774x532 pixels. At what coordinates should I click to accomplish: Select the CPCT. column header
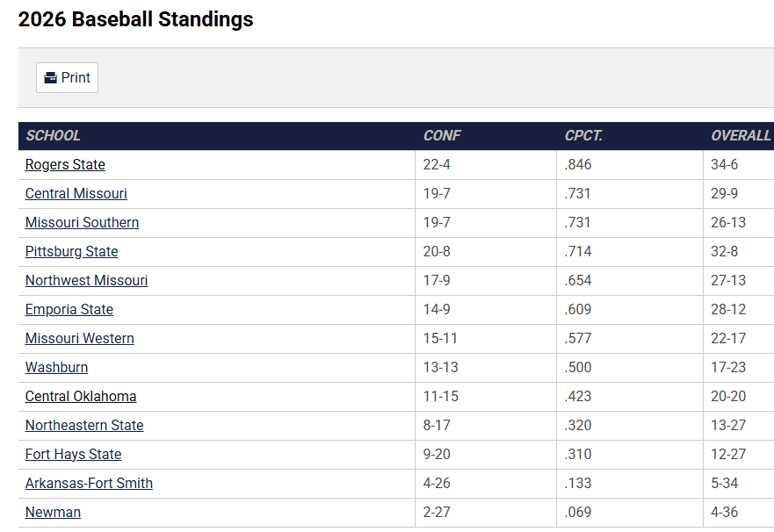(583, 136)
